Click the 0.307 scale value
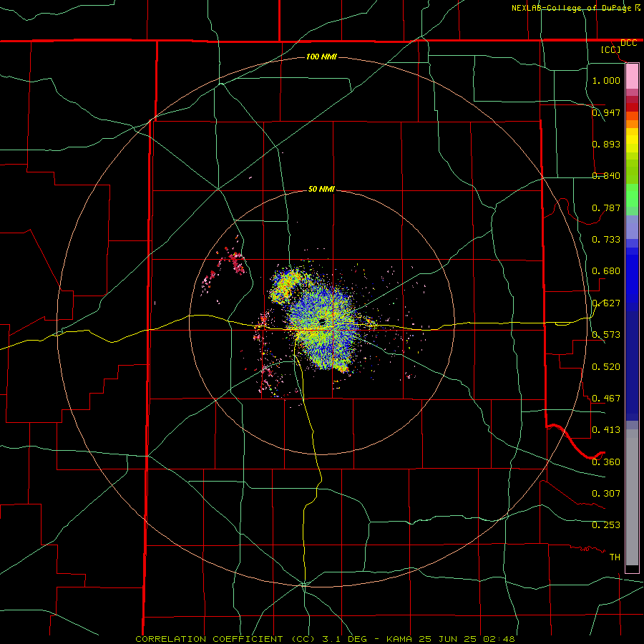This screenshot has width=644, height=644. 606,493
